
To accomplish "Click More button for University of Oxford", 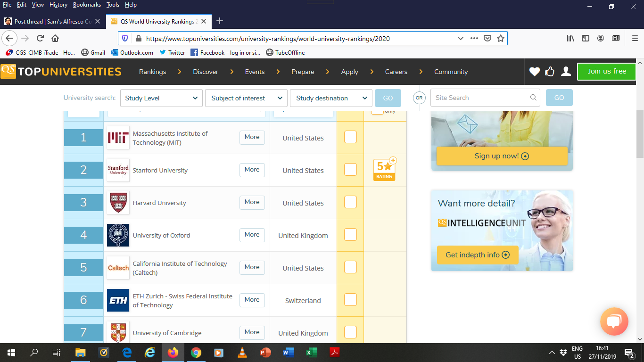I will 252,235.
